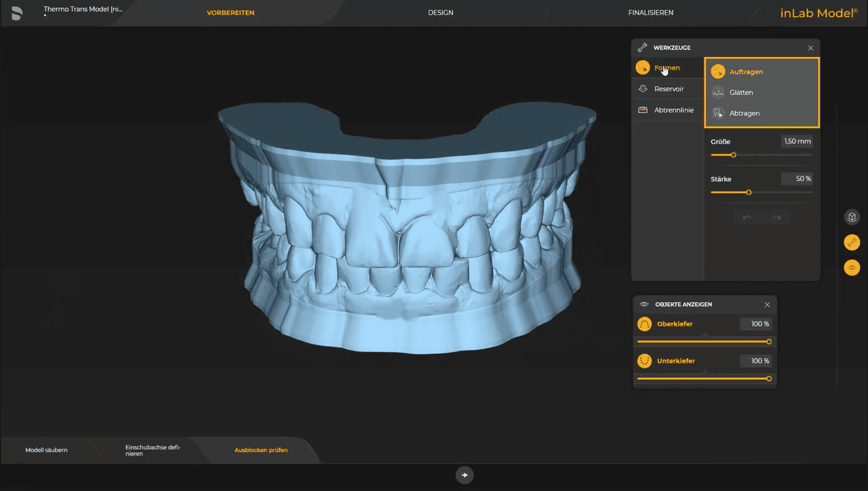The image size is (868, 491).
Task: Click the redo arrow in Werkzeuge panel
Action: [776, 217]
